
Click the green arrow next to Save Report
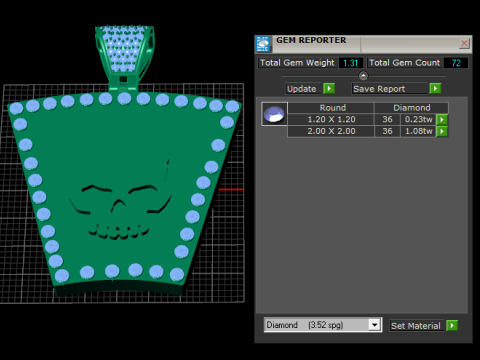(x=435, y=89)
